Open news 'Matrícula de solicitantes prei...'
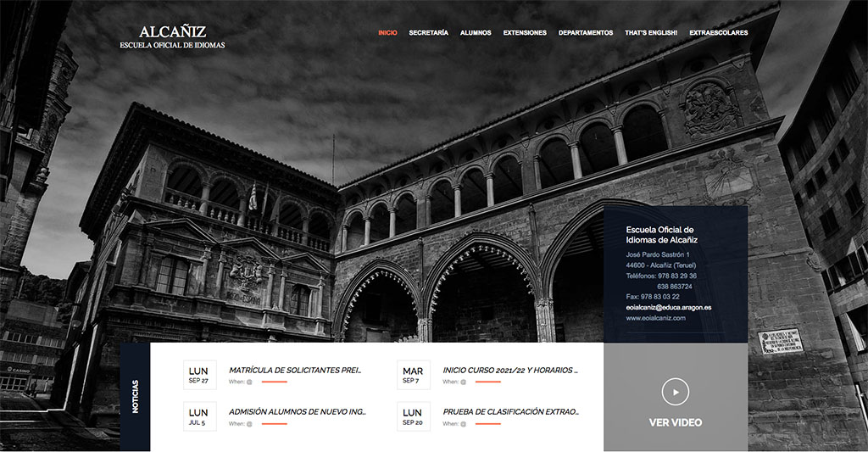The height and width of the screenshot is (452, 868). (295, 370)
